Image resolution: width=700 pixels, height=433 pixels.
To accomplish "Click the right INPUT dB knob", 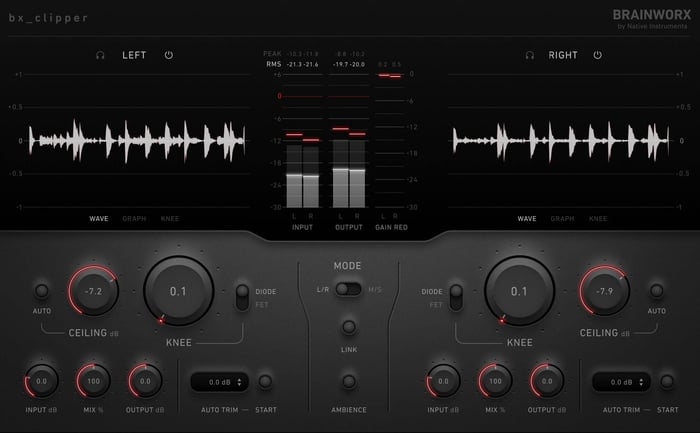I will 443,381.
